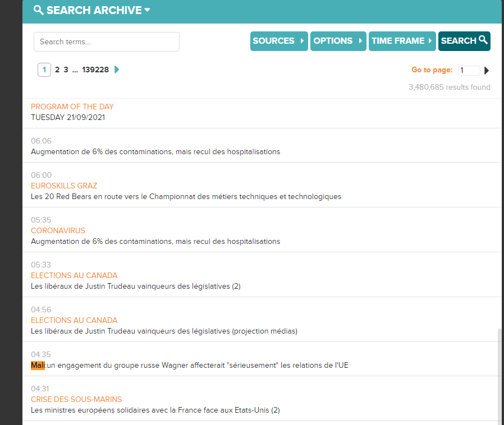Screen dimensions: 504x425
Task: Open the 05:33 Elections au Canada article
Action: [135, 286]
